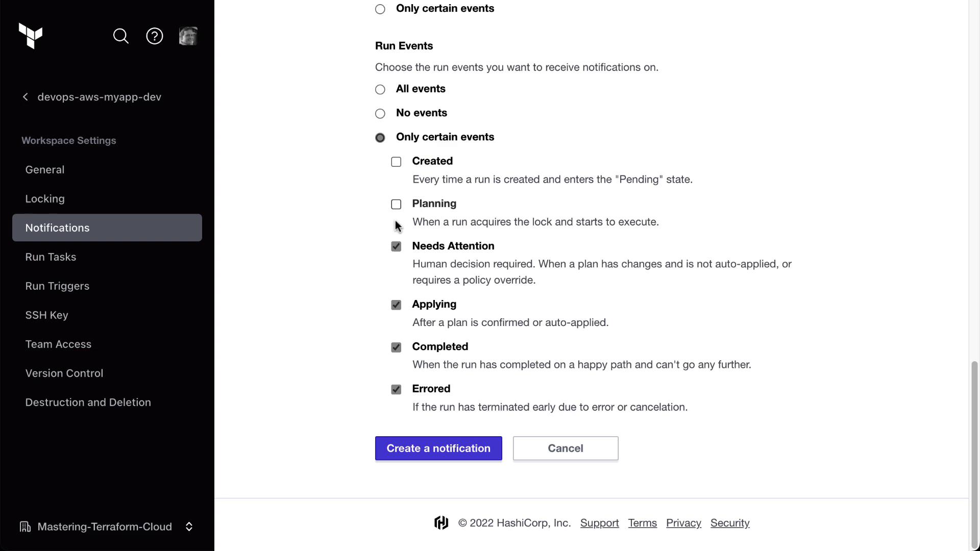Open the search icon

coord(121,36)
